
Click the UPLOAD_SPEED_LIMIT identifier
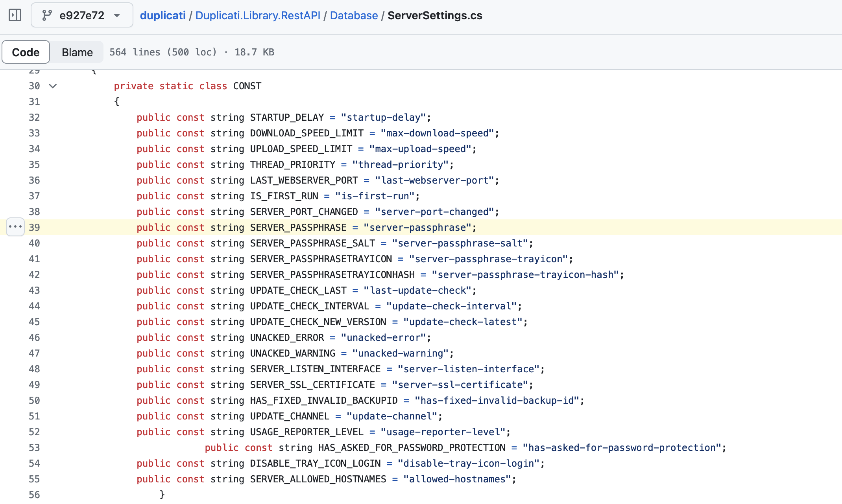pos(301,149)
